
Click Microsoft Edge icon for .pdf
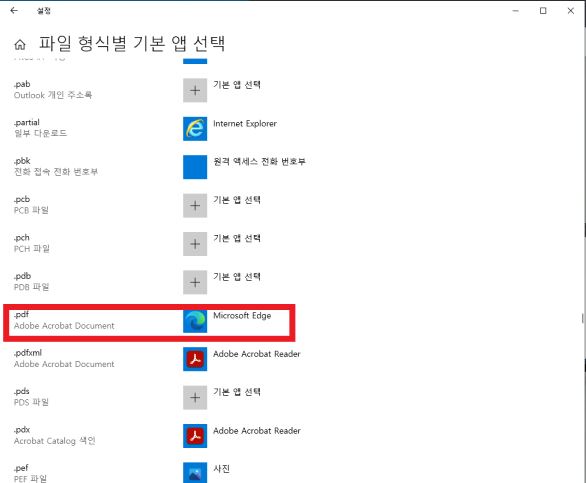point(195,321)
